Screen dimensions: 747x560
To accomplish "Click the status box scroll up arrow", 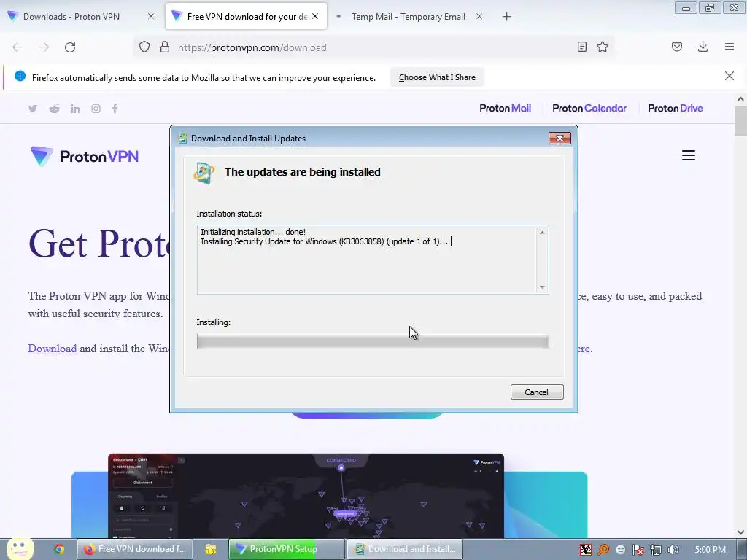I will click(542, 233).
